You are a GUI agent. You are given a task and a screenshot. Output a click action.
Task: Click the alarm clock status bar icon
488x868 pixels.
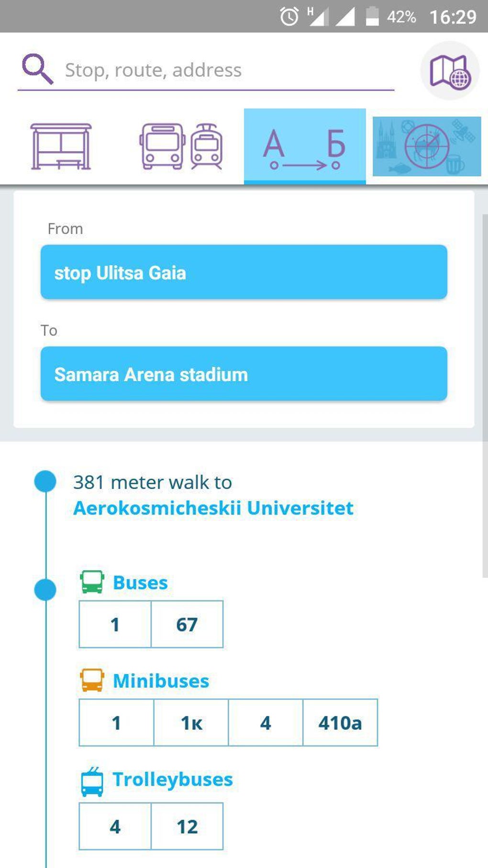tap(289, 17)
